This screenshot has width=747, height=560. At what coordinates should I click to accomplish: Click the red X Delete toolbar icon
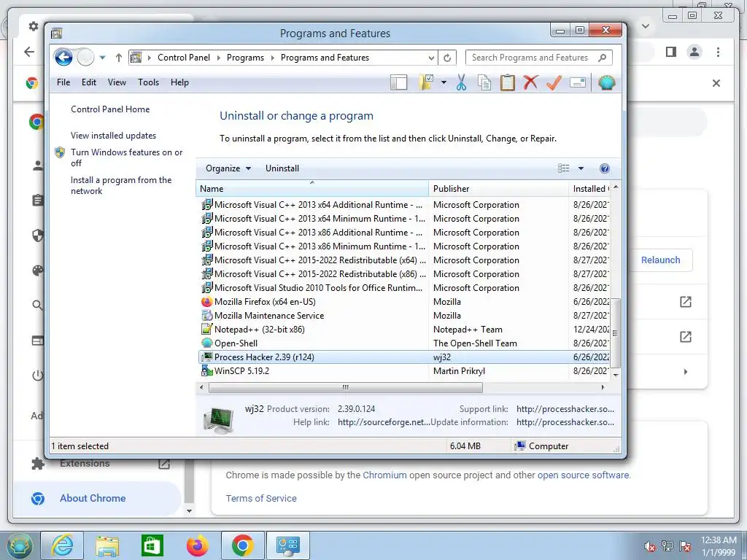(530, 82)
